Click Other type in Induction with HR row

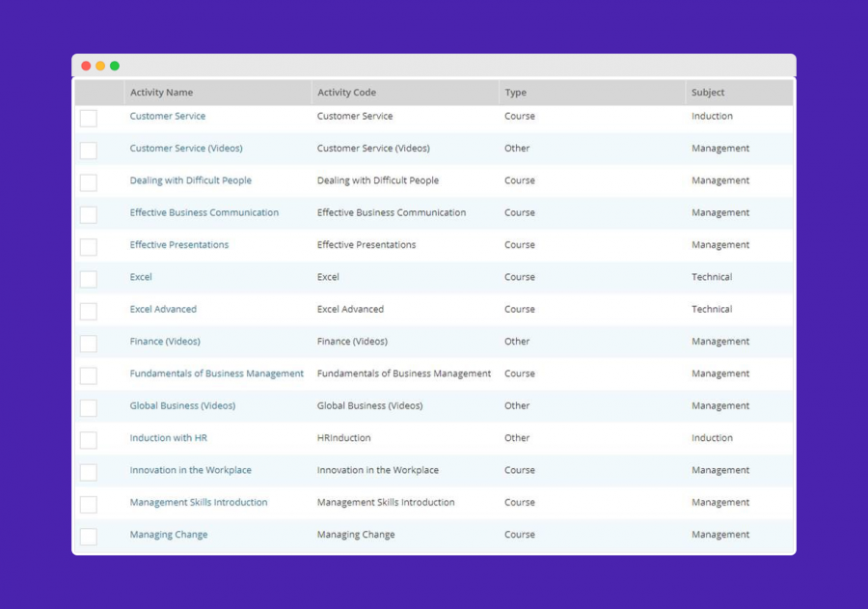point(517,437)
